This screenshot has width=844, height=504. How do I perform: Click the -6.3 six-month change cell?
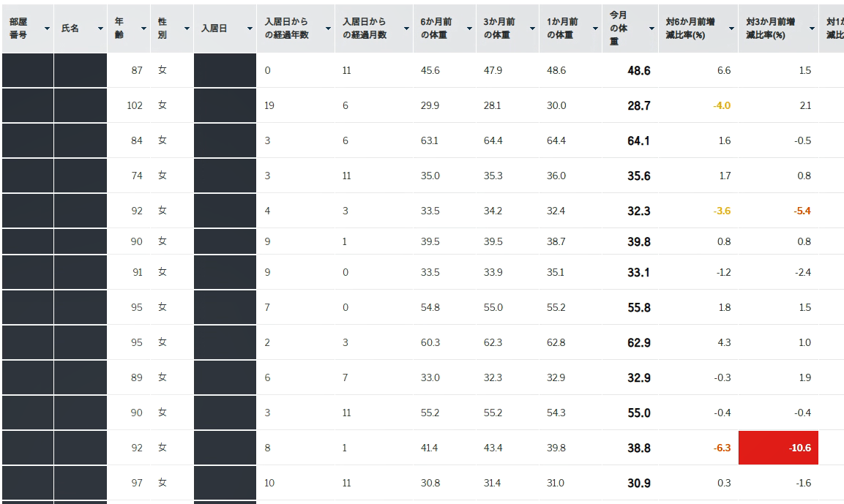click(722, 448)
